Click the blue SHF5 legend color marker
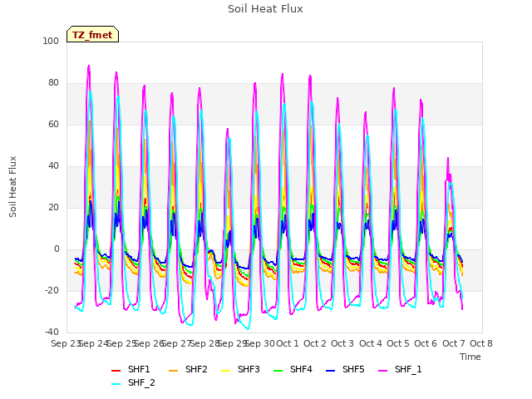532x399 pixels. [331, 371]
